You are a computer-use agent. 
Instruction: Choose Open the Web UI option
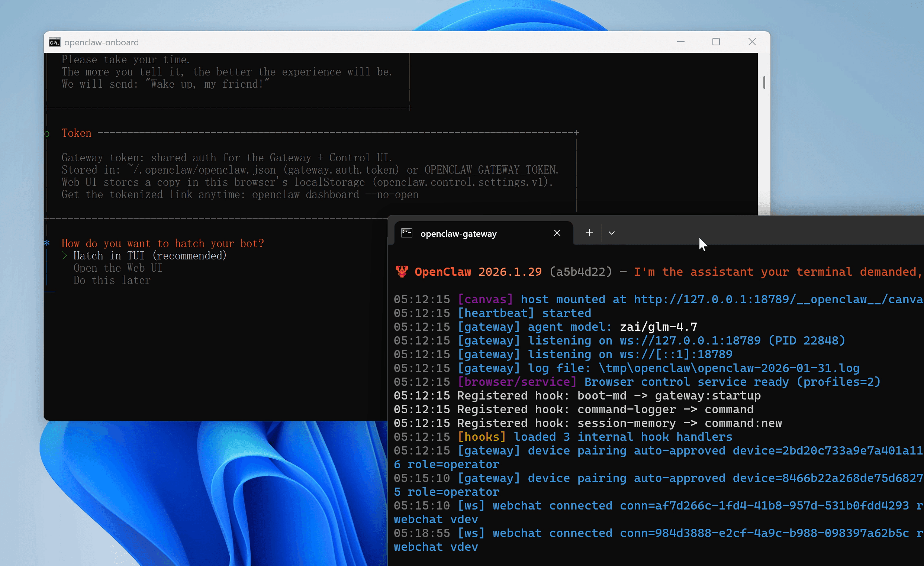(x=117, y=268)
